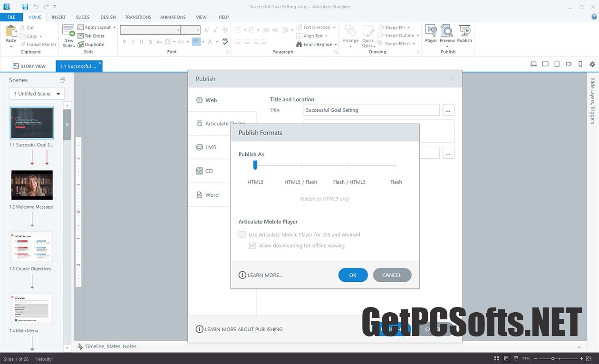
Task: Click the Preview magnifier icon
Action: pyautogui.click(x=447, y=31)
